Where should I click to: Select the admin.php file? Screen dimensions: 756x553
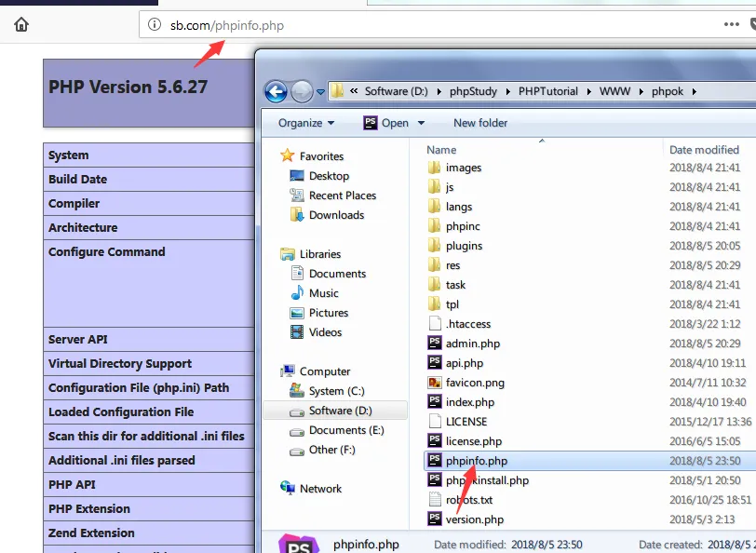click(472, 344)
